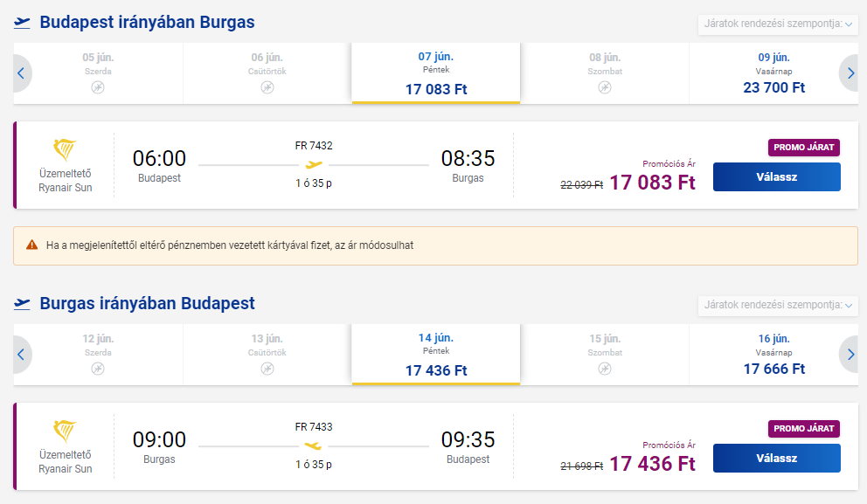Click the outbound next dates arrow
This screenshot has height=504, width=867.
849,73
